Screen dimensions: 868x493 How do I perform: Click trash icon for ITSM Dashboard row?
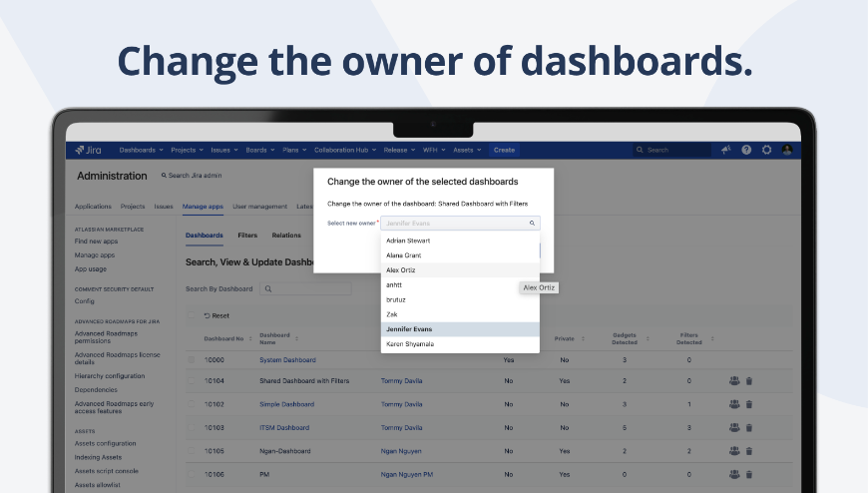point(749,428)
